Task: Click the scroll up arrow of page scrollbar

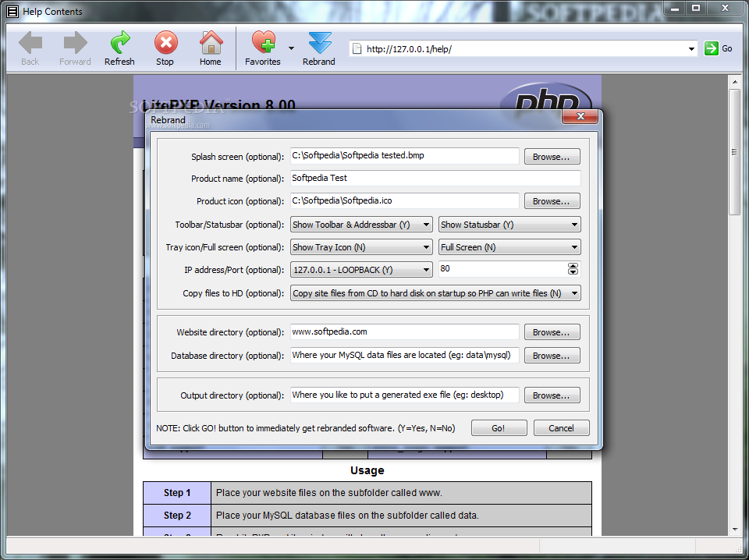Action: pos(735,82)
